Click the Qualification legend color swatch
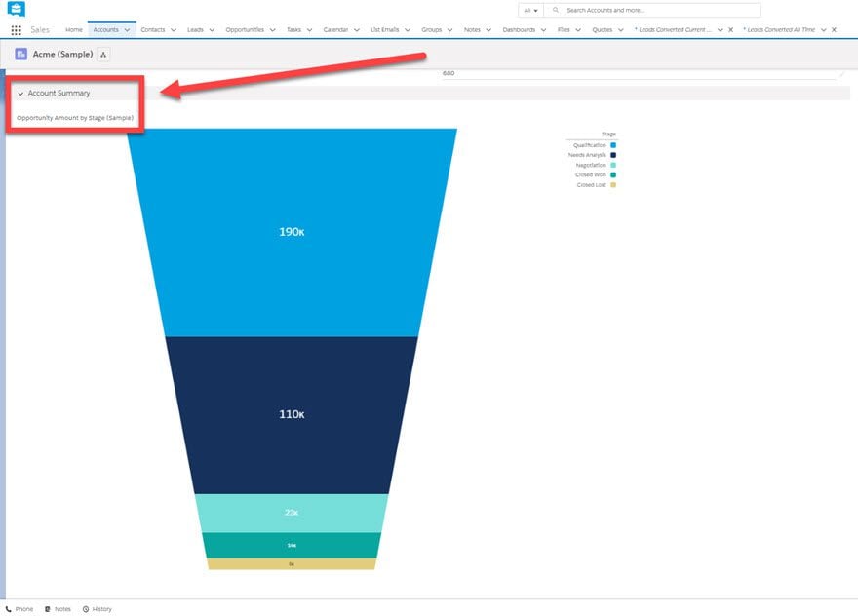The width and height of the screenshot is (858, 616). point(613,145)
